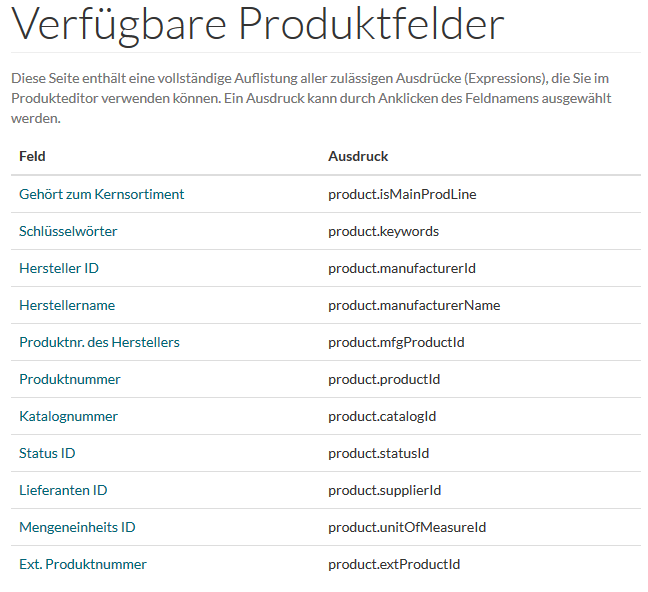This screenshot has width=648, height=592.
Task: Click the Ausdruck column header
Action: [358, 157]
